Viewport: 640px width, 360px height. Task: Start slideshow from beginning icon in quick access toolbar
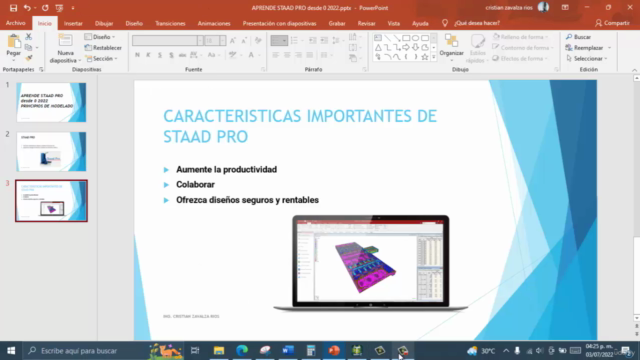[59, 8]
